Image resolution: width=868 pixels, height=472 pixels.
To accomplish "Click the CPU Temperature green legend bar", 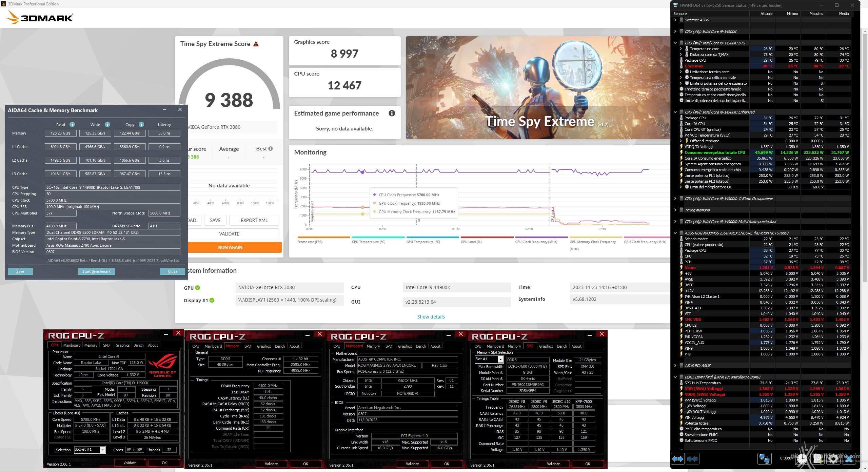I will tap(378, 237).
